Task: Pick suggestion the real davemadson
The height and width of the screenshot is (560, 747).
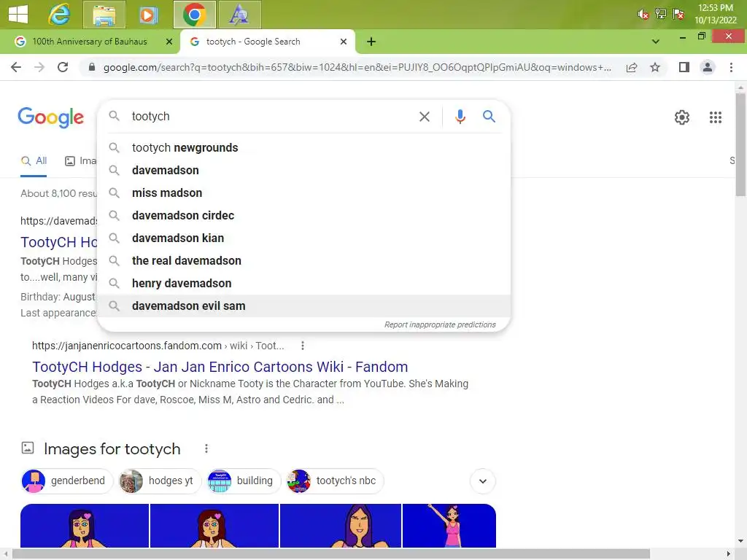Action: click(303, 260)
